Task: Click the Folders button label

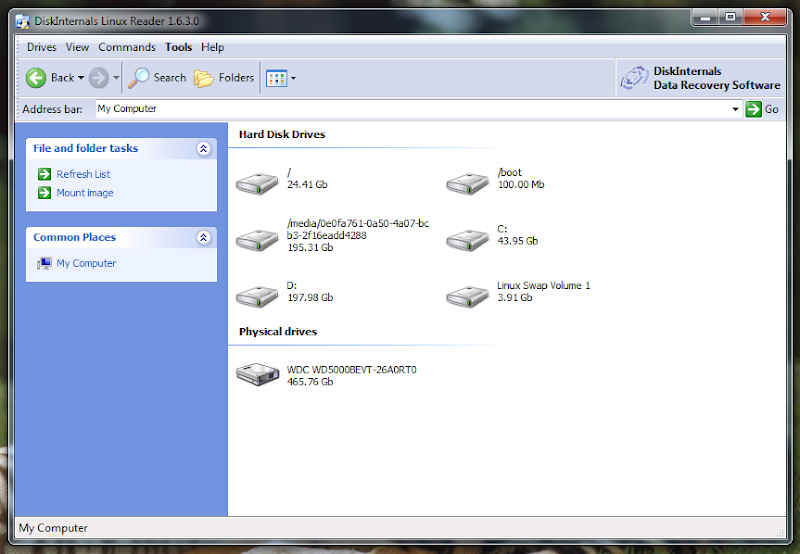Action: tap(236, 78)
